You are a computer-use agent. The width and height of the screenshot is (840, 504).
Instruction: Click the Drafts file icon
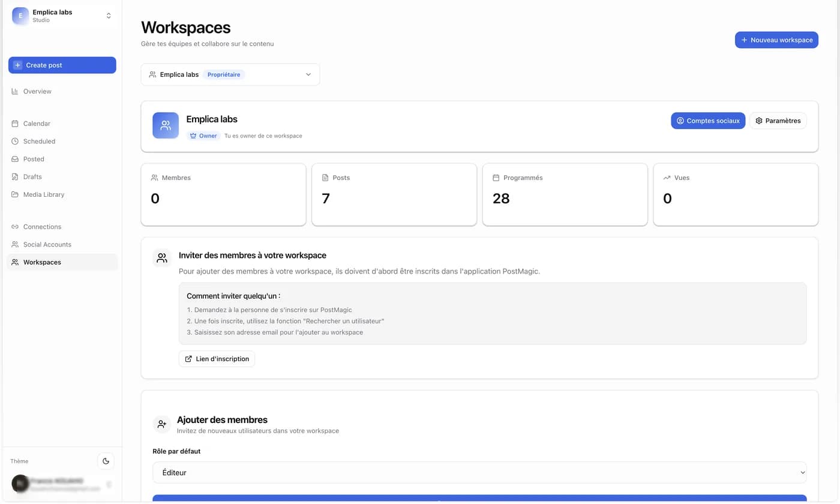tap(15, 177)
